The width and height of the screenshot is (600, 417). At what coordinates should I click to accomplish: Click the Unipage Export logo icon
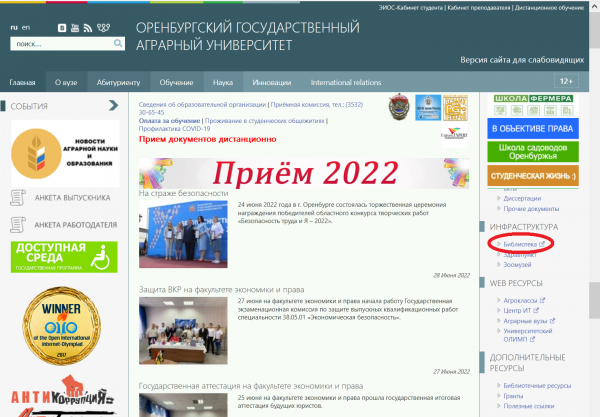(x=454, y=135)
